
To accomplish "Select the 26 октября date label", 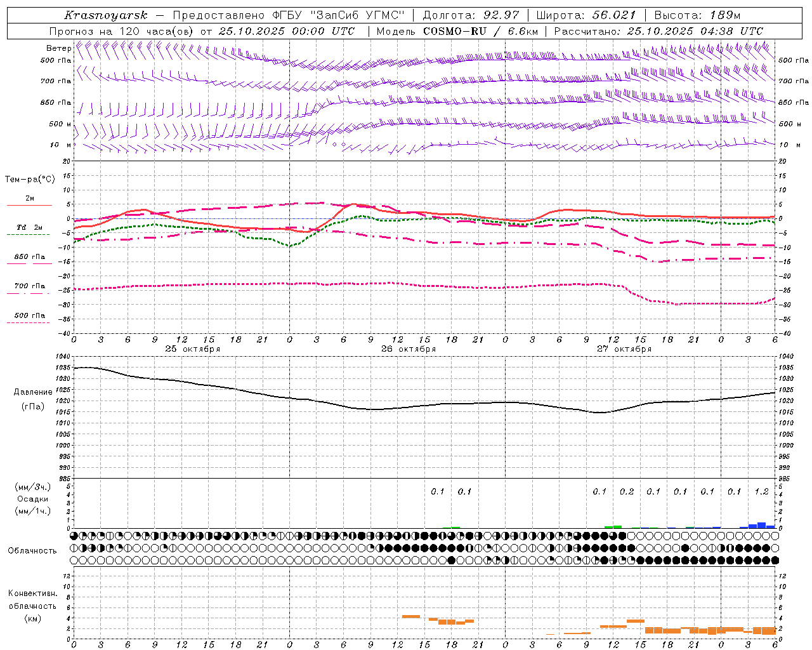I will click(x=409, y=348).
